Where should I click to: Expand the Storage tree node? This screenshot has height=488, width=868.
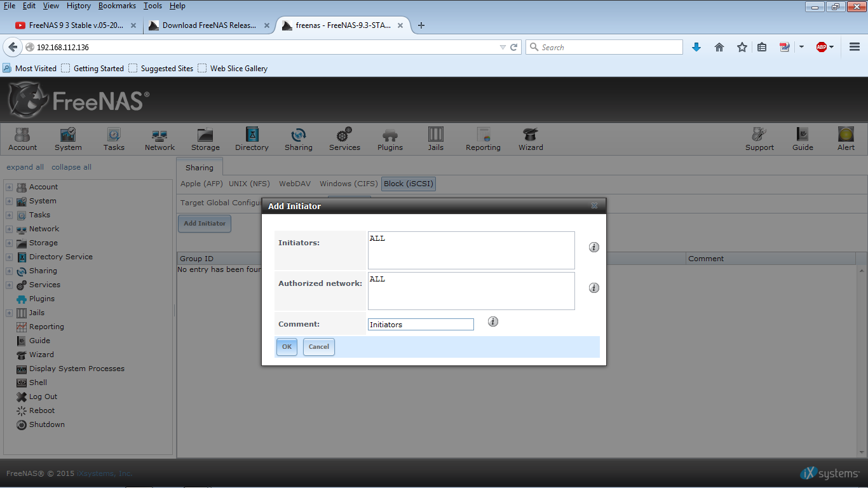click(x=9, y=243)
